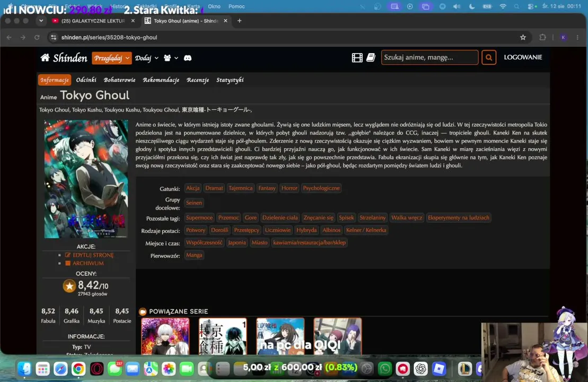This screenshot has height=382, width=588.
Task: Click the Hybryda character tag
Action: (306, 230)
